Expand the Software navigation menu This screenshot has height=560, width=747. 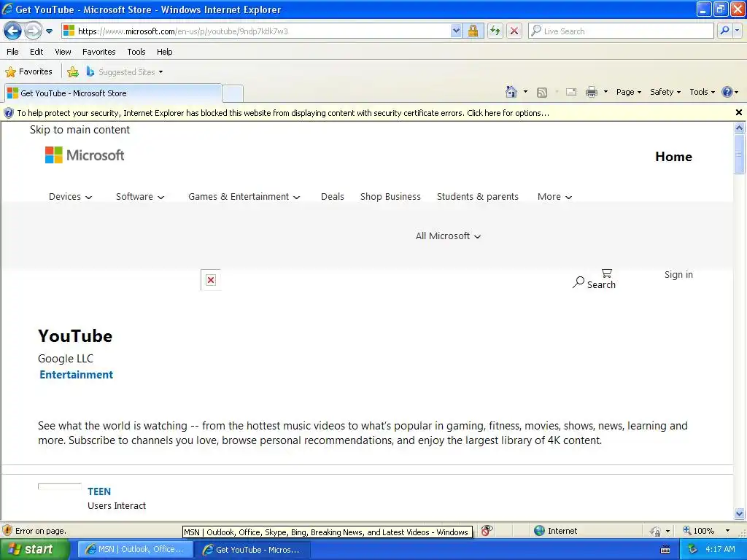(140, 197)
